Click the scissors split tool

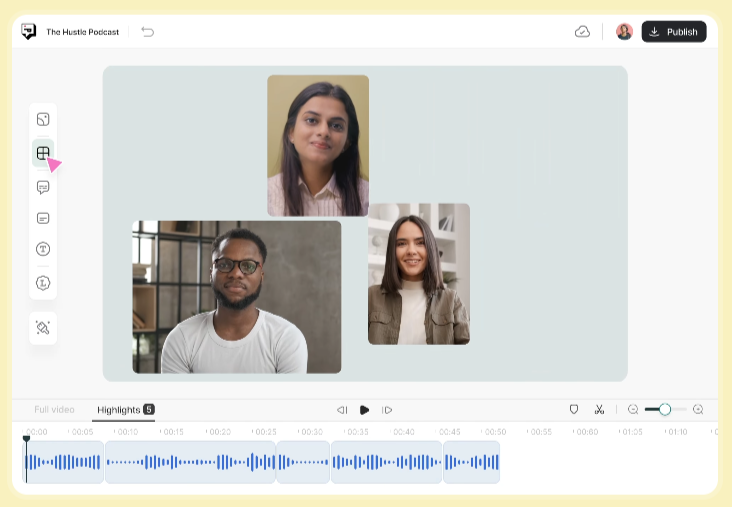click(x=599, y=409)
